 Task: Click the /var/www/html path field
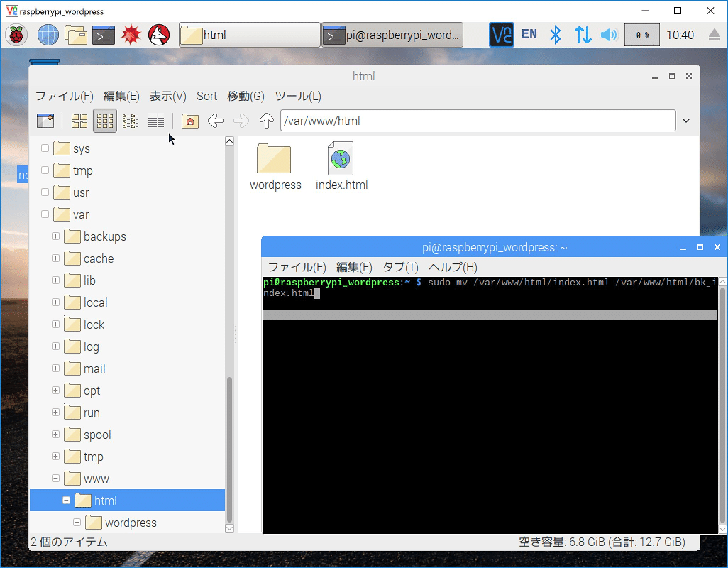(478, 121)
